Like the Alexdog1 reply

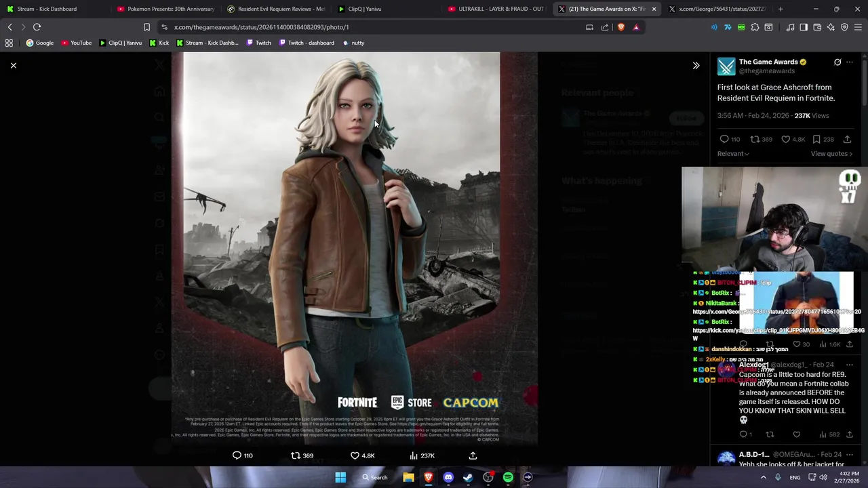797,434
